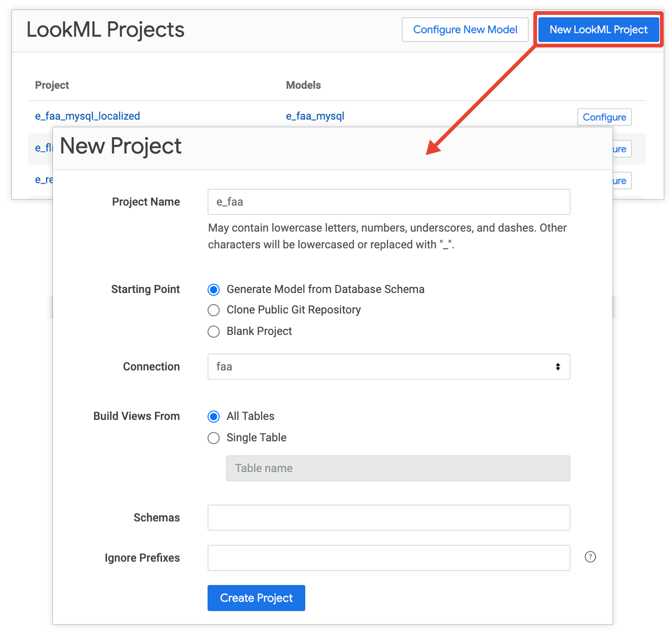
Task: Choose Clone Public Git Repository option
Action: pyautogui.click(x=214, y=310)
